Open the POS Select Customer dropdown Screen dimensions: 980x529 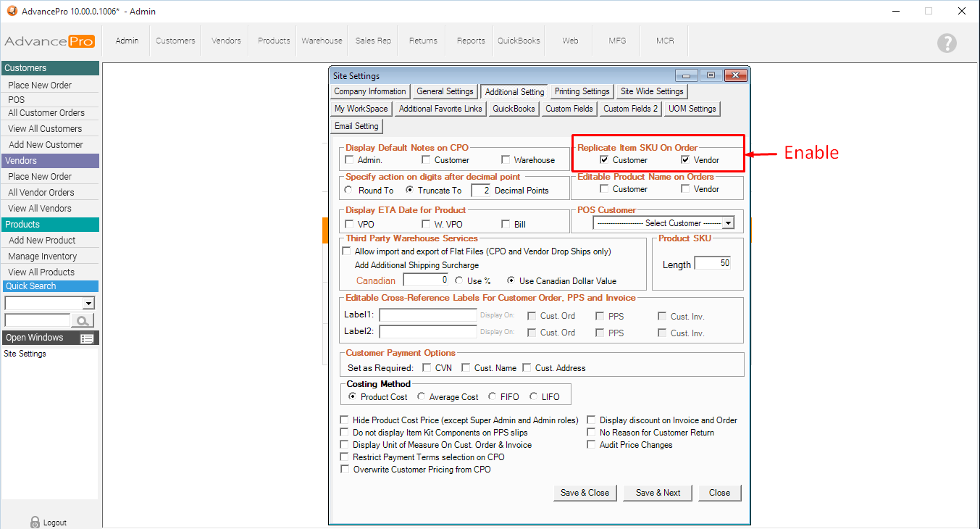728,223
